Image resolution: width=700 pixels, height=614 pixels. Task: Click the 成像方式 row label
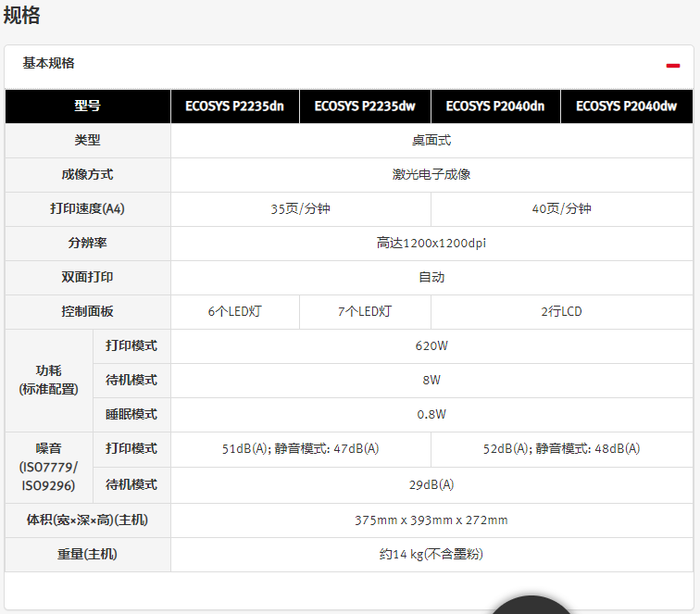[x=87, y=175]
